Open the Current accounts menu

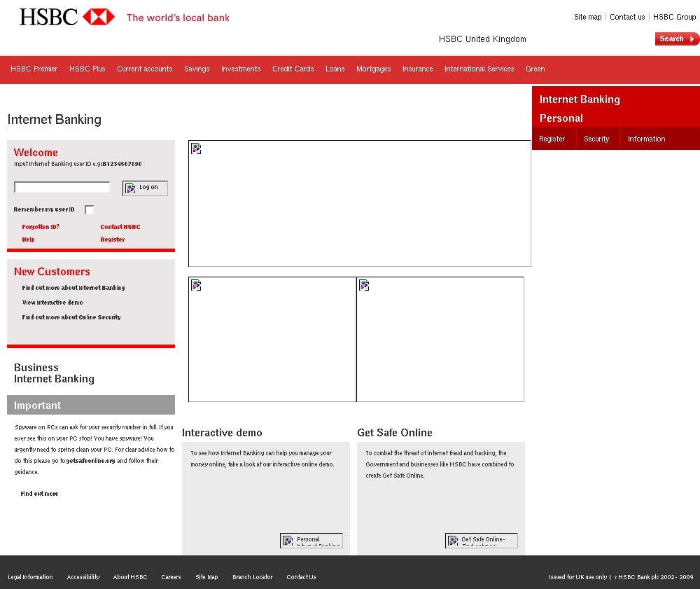[145, 69]
